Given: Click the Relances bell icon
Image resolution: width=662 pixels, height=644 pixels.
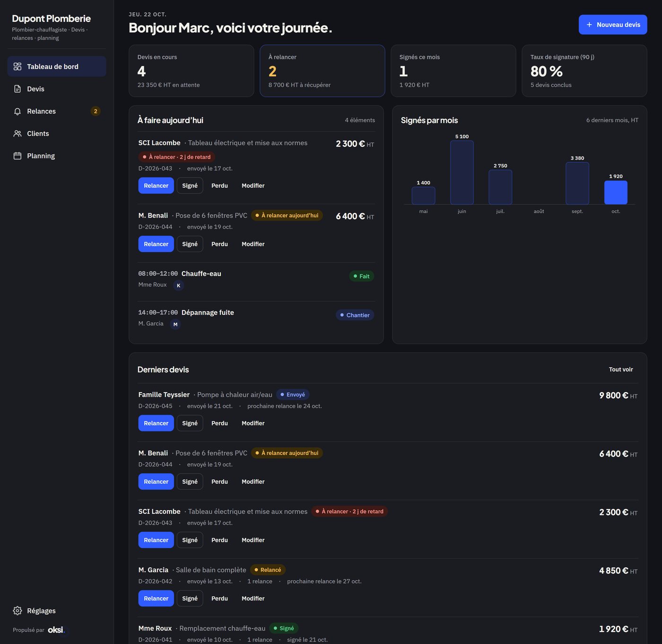Looking at the screenshot, I should (17, 111).
